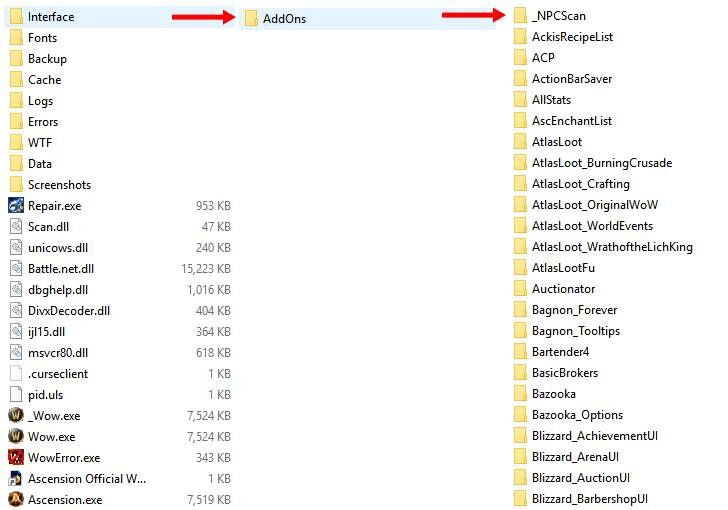The image size is (728, 510).
Task: Select the Errors folder icon
Action: point(16,122)
